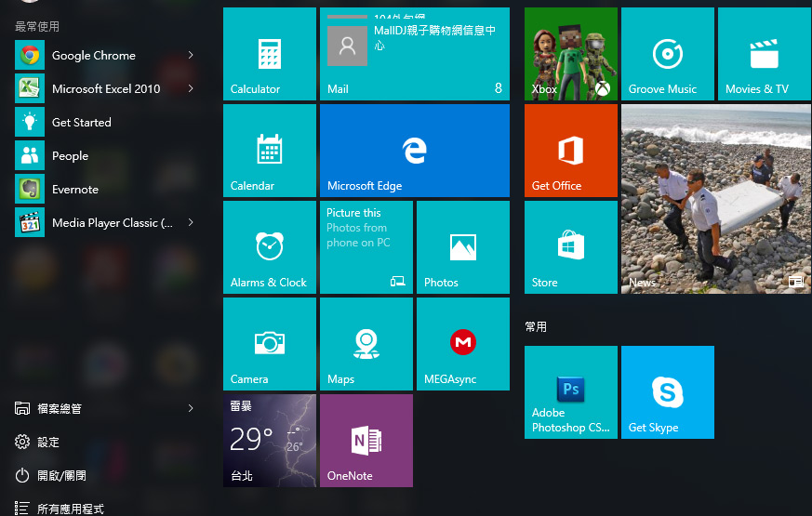
Task: Expand Google Chrome jump list arrow
Action: pyautogui.click(x=191, y=55)
